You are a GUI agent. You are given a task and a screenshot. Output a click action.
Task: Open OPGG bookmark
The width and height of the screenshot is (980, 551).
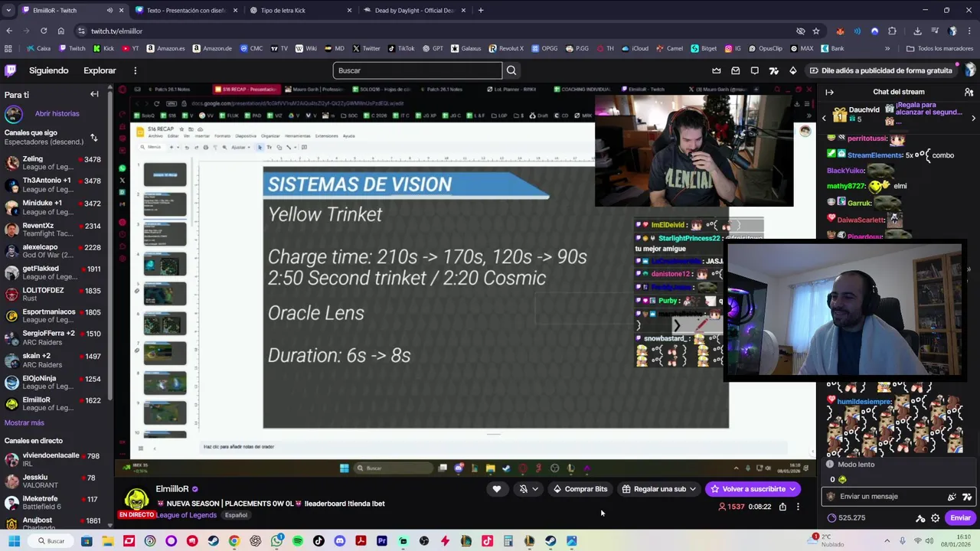544,48
